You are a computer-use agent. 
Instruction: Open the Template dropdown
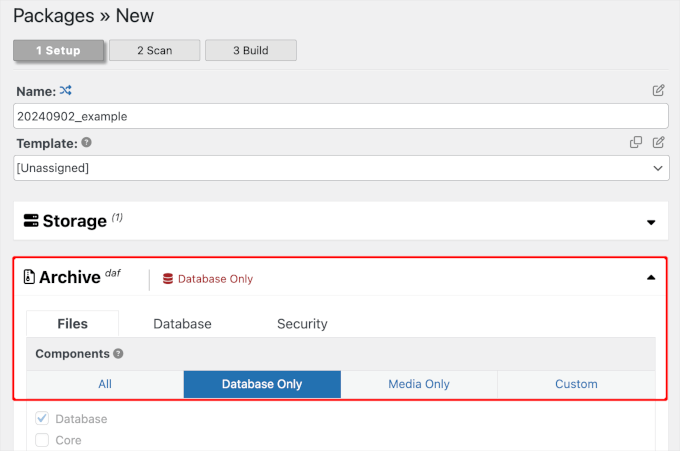(x=341, y=168)
